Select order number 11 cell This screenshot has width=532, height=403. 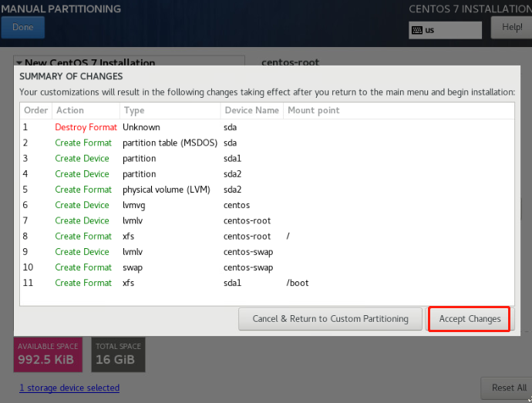click(x=28, y=283)
